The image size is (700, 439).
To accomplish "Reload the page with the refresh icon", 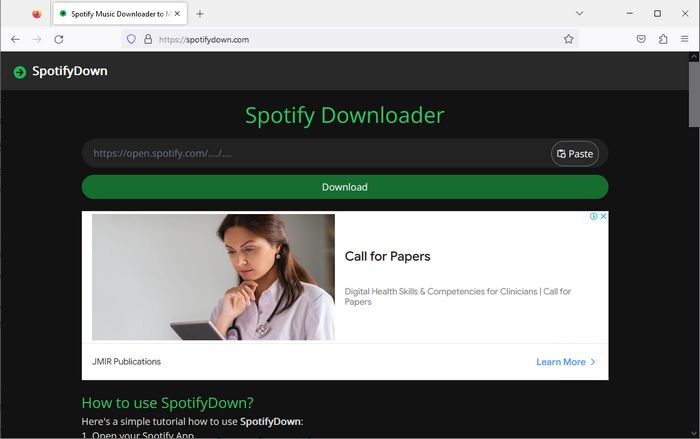I will pos(58,39).
